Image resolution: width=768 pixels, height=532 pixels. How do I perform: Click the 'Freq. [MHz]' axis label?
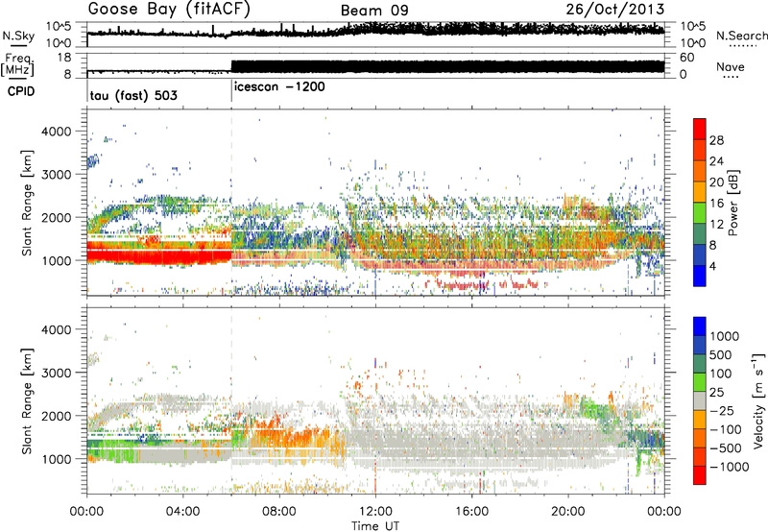click(x=18, y=64)
